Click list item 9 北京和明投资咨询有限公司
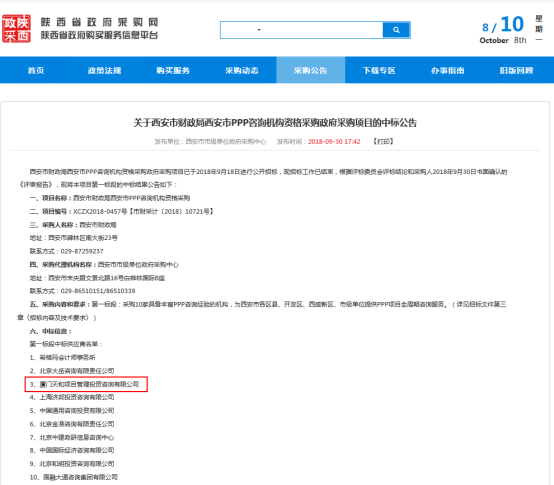The image size is (554, 485). click(72, 464)
